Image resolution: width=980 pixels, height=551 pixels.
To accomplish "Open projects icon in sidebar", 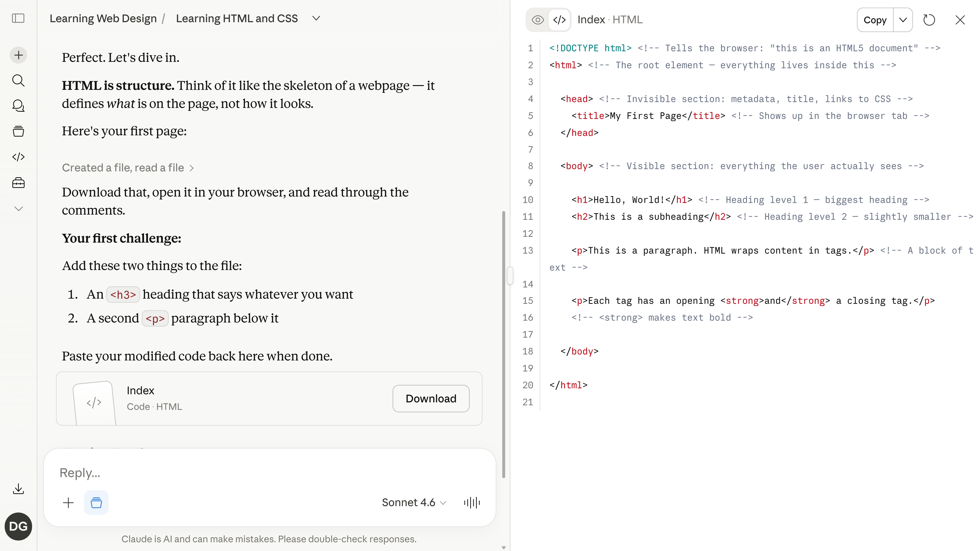I will pos(18,132).
